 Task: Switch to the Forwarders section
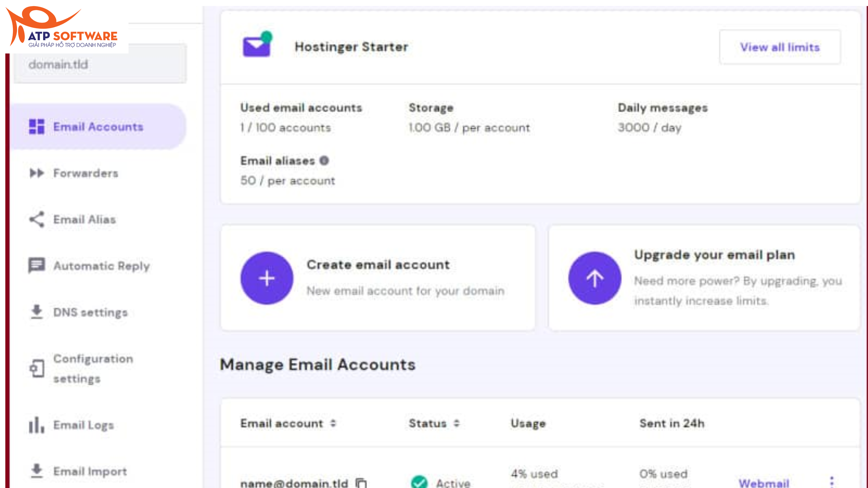(x=86, y=173)
